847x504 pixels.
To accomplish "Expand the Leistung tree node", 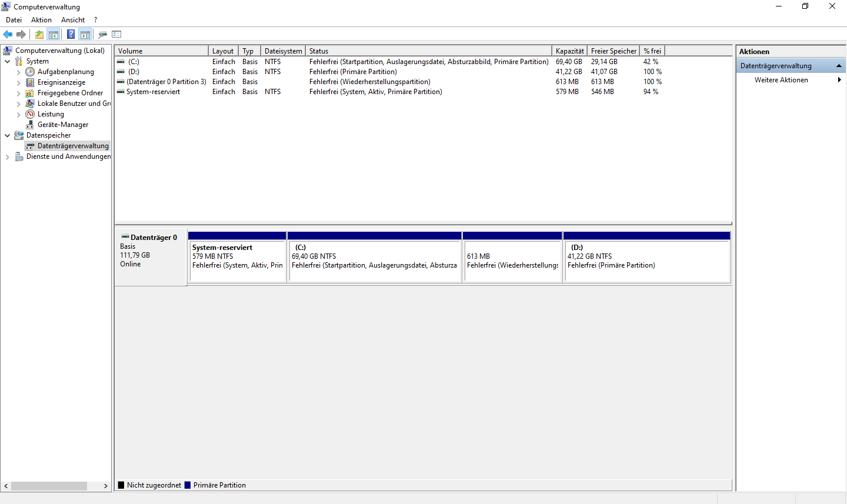I will pyautogui.click(x=18, y=115).
